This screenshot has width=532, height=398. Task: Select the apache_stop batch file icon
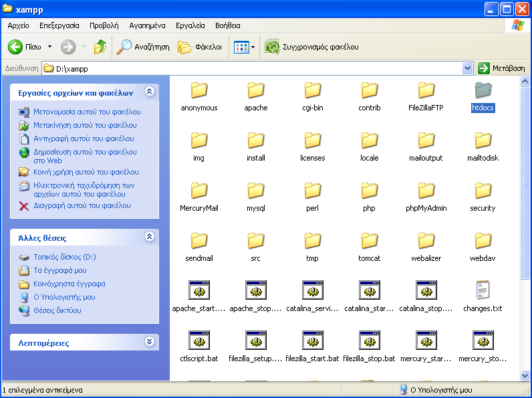pyautogui.click(x=256, y=290)
